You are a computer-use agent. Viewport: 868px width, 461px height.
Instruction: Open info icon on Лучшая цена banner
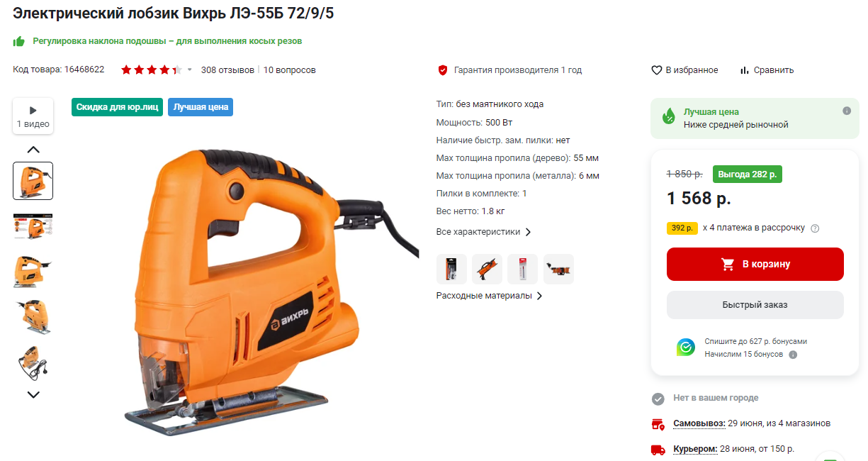(847, 111)
